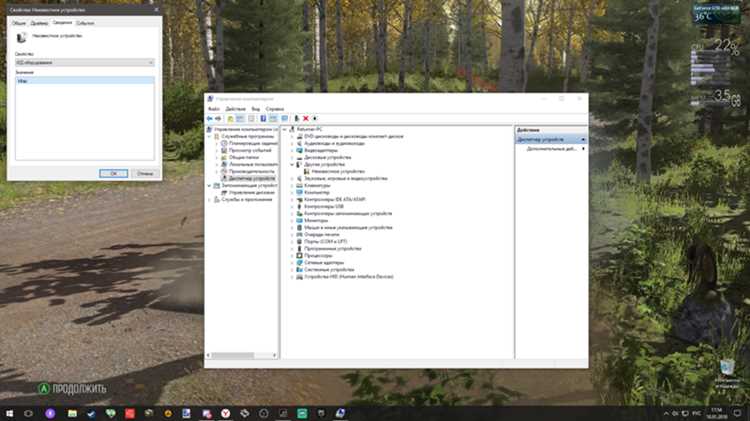The width and height of the screenshot is (750, 421).
Task: Collapse the Запоминающие устройства tree node
Action: (210, 185)
